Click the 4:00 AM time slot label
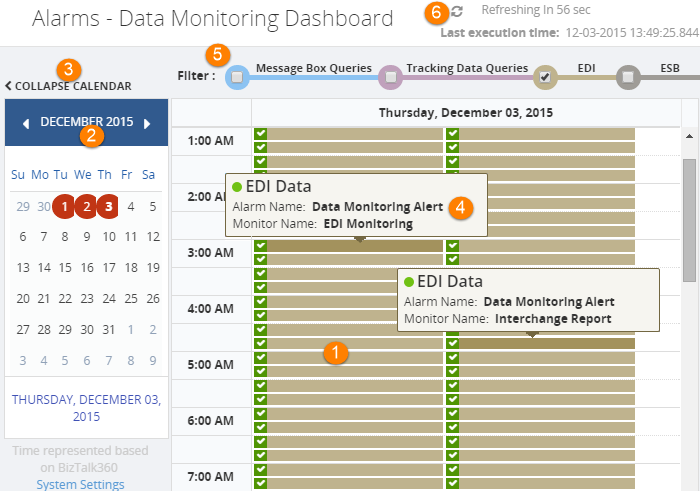Screen dimensions: 700x491 click(x=211, y=308)
